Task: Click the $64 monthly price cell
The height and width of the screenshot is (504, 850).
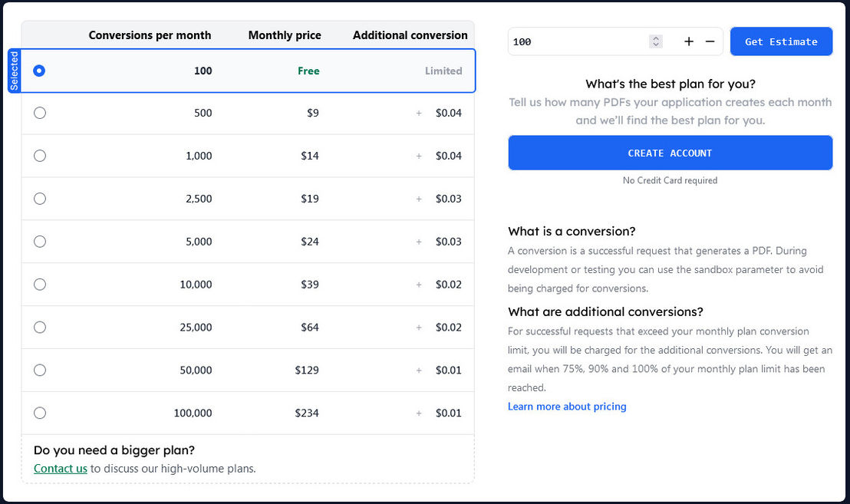Action: pos(310,327)
